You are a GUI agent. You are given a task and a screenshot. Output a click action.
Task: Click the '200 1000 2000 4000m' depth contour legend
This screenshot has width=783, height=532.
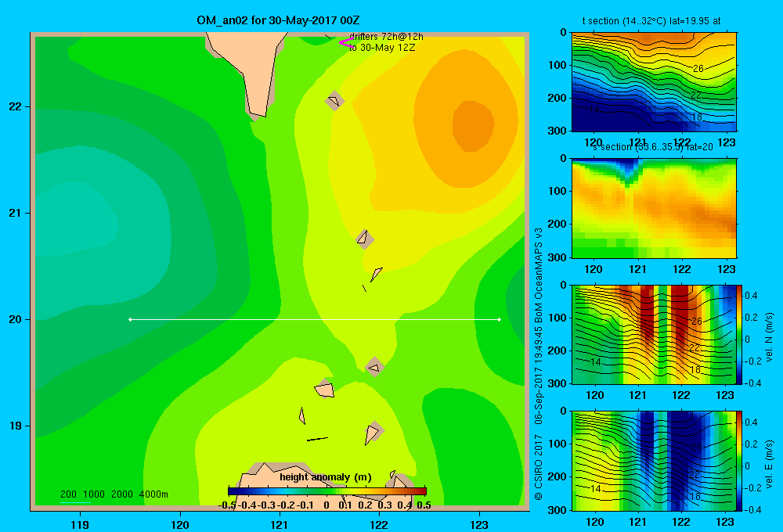pyautogui.click(x=114, y=494)
